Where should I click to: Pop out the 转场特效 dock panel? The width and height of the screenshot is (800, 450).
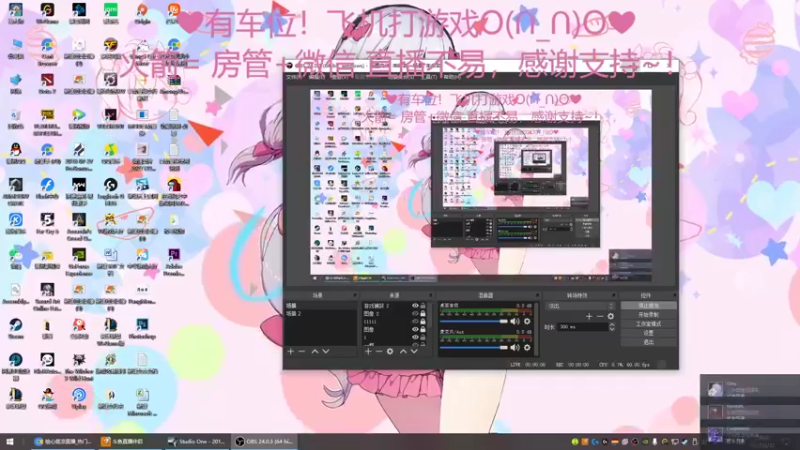click(x=614, y=295)
